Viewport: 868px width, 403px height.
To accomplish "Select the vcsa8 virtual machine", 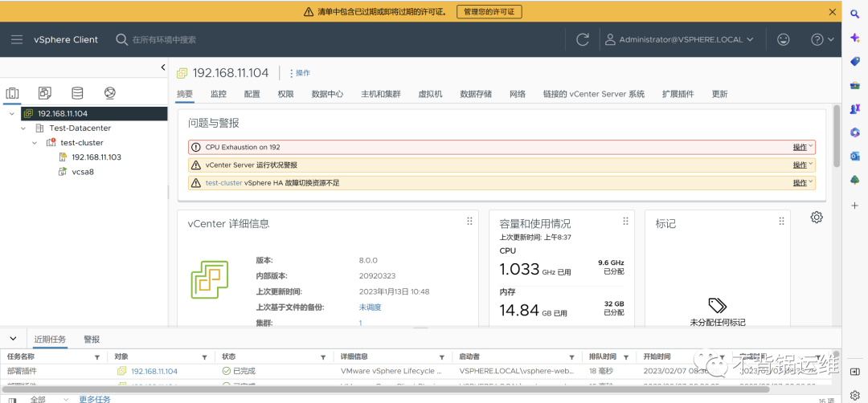I will [83, 171].
